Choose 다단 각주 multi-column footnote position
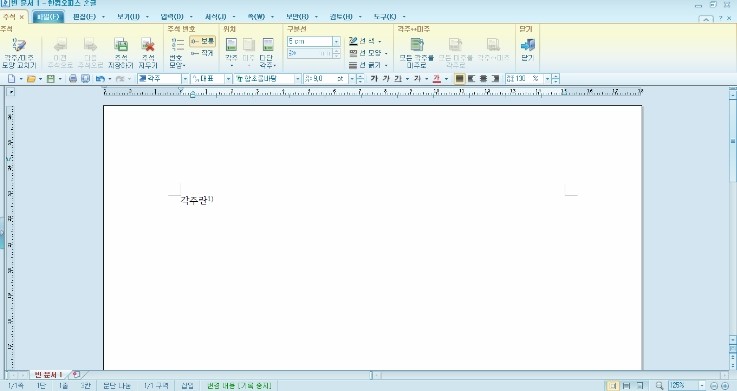This screenshot has width=737, height=391. (267, 52)
